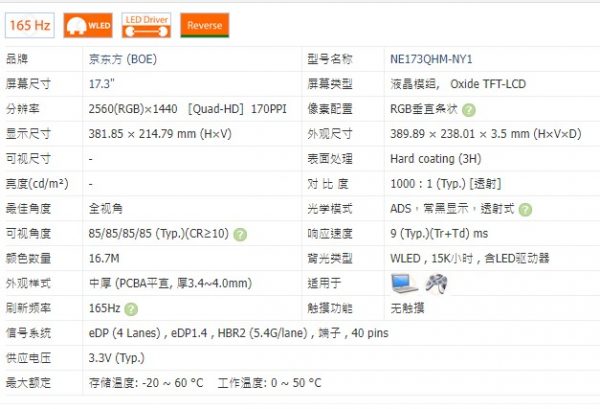Click the 亮度(cd/m²) row label
Image resolution: width=600 pixels, height=409 pixels.
click(x=37, y=184)
